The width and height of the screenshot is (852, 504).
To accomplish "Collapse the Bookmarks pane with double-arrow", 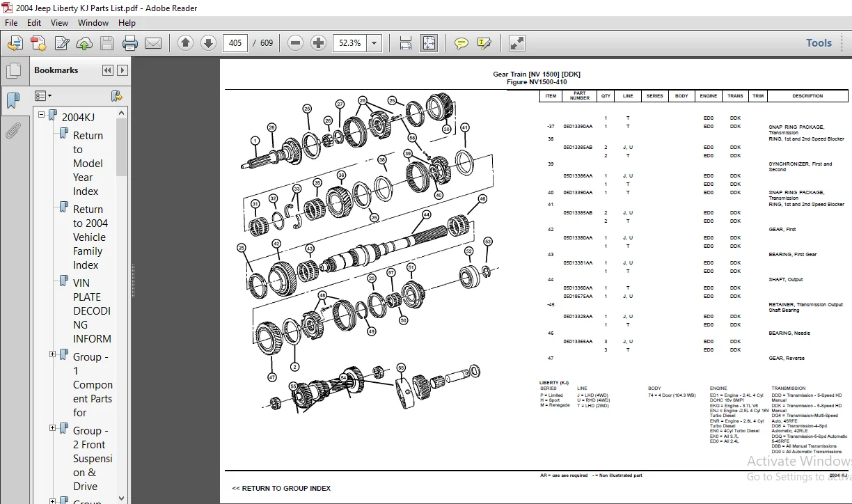I will (x=108, y=70).
